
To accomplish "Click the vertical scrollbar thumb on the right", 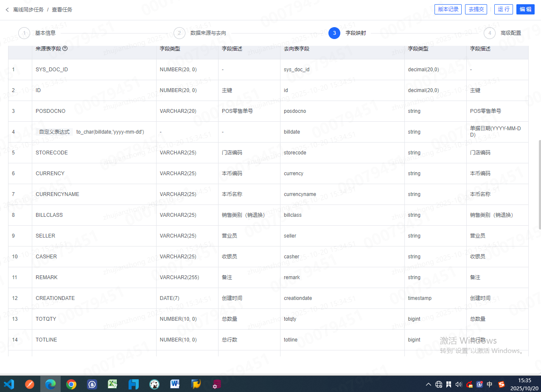I will (x=539, y=185).
